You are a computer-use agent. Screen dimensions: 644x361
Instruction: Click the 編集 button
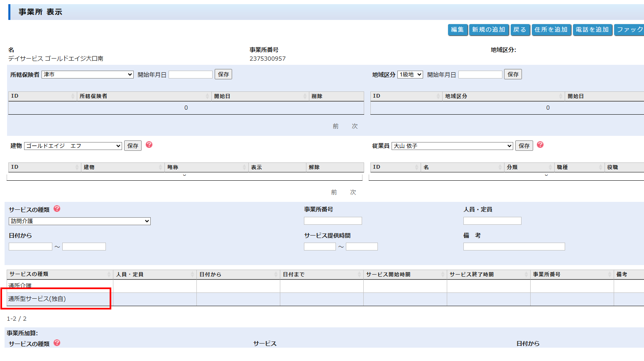tap(458, 30)
